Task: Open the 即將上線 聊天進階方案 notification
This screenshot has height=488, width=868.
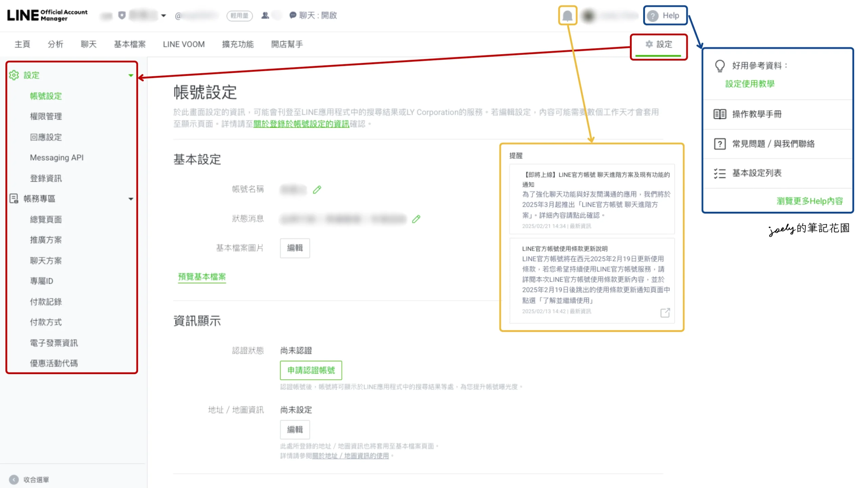Action: 592,199
